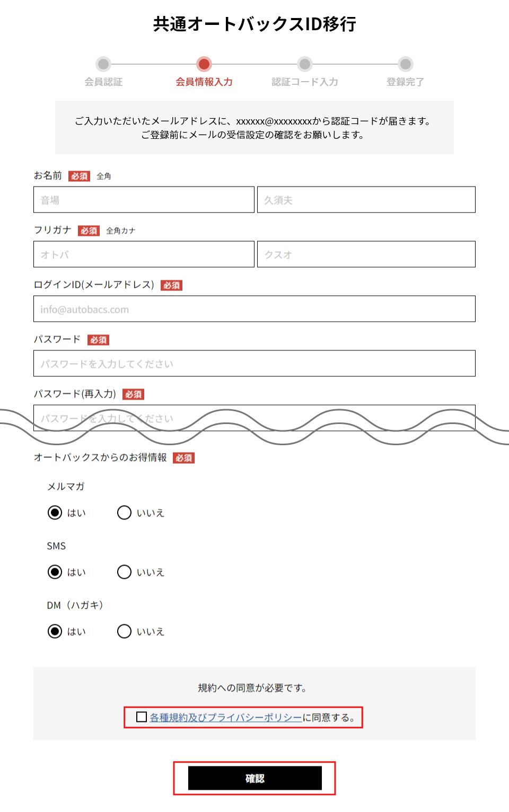Check the terms agreement checkbox
This screenshot has height=812, width=509.
142,717
